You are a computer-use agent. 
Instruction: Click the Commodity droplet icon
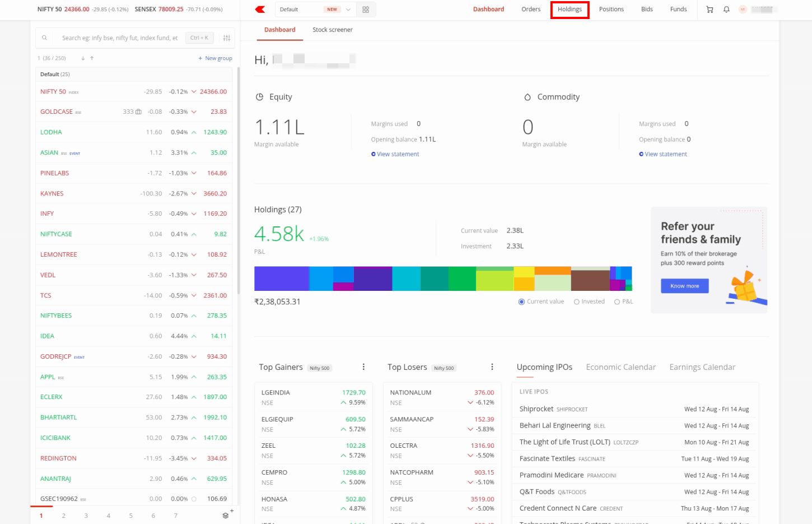(527, 97)
